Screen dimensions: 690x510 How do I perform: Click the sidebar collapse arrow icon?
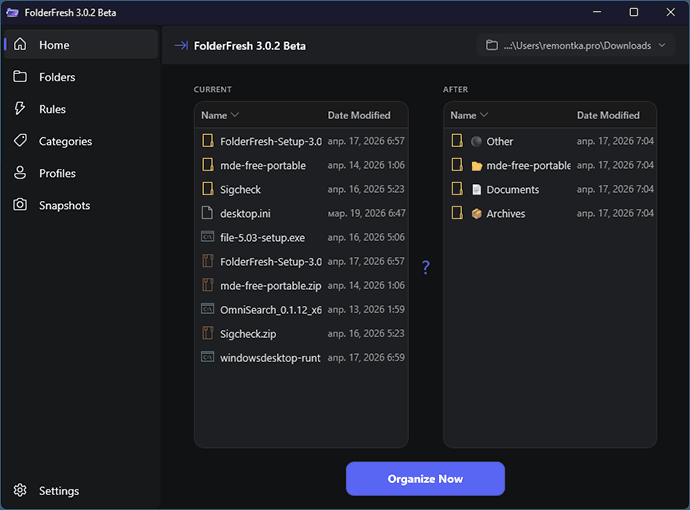click(x=181, y=45)
